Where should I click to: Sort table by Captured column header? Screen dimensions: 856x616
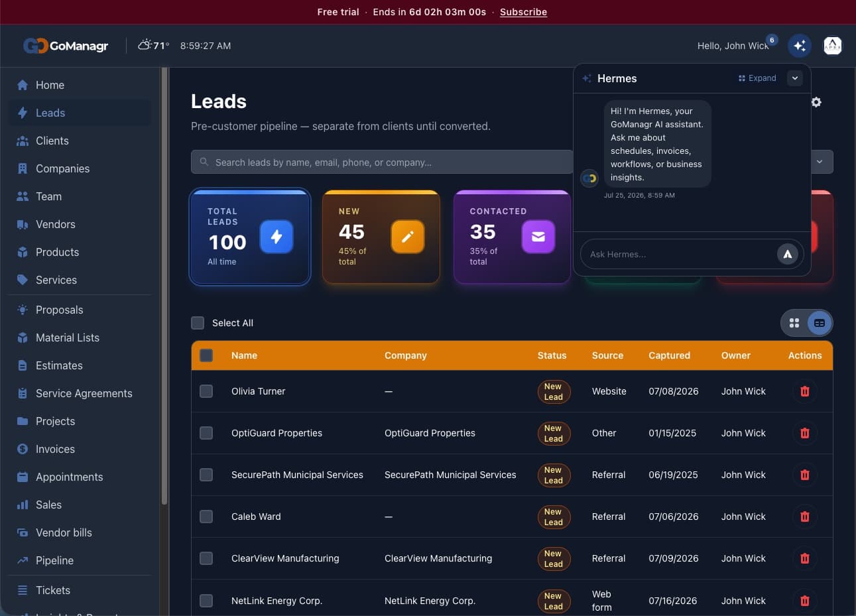[x=669, y=355]
